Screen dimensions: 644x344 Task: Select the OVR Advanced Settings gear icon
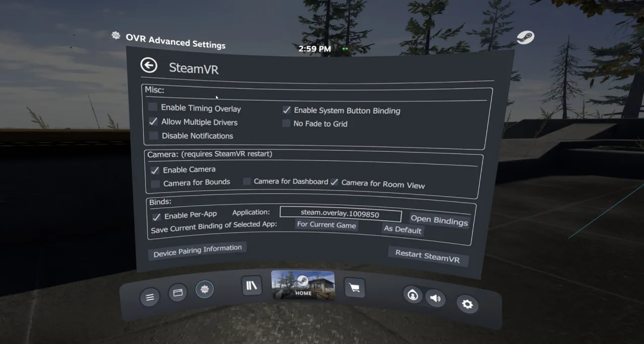(x=204, y=289)
